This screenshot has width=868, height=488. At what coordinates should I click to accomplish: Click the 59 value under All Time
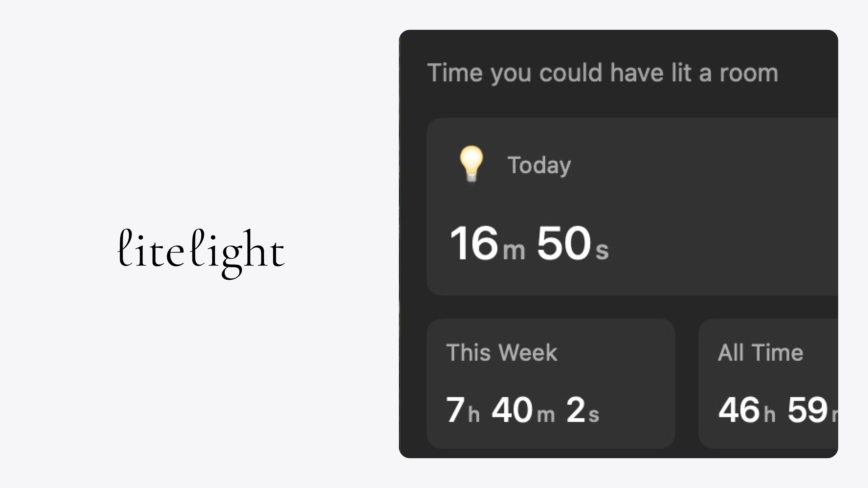click(x=807, y=410)
